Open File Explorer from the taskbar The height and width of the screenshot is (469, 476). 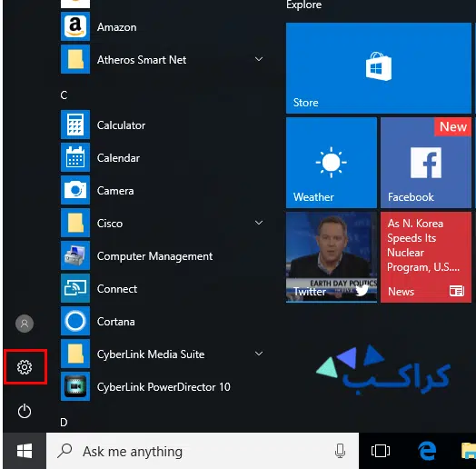pos(469,451)
